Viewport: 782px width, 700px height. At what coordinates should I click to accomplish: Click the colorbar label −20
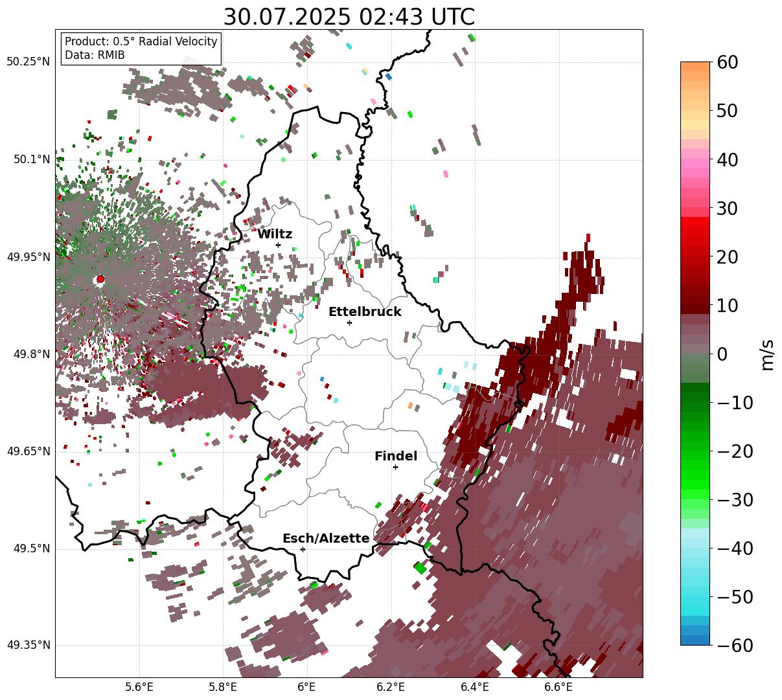[735, 451]
